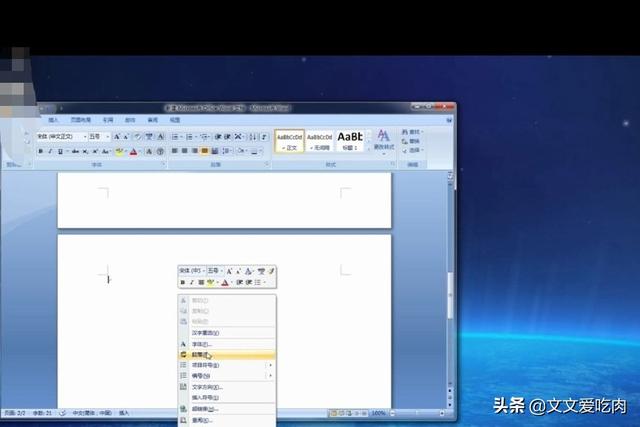Switch to the 邮件 (Mailings) tab
This screenshot has width=640, height=427.
click(x=130, y=120)
